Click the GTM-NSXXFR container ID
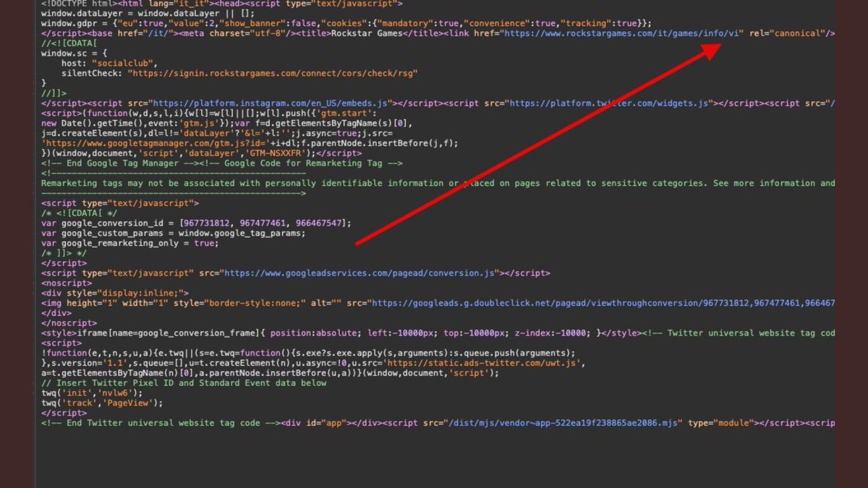Image resolution: width=868 pixels, height=488 pixels. click(279, 153)
